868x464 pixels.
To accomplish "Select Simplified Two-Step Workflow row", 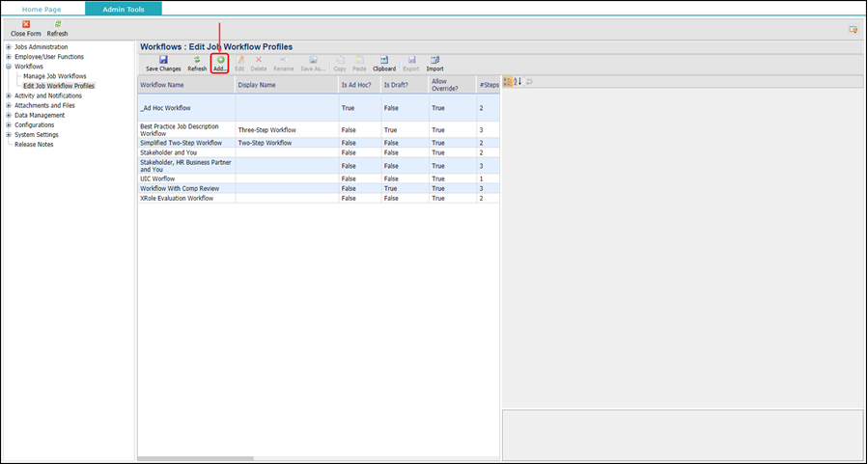I will click(319, 143).
